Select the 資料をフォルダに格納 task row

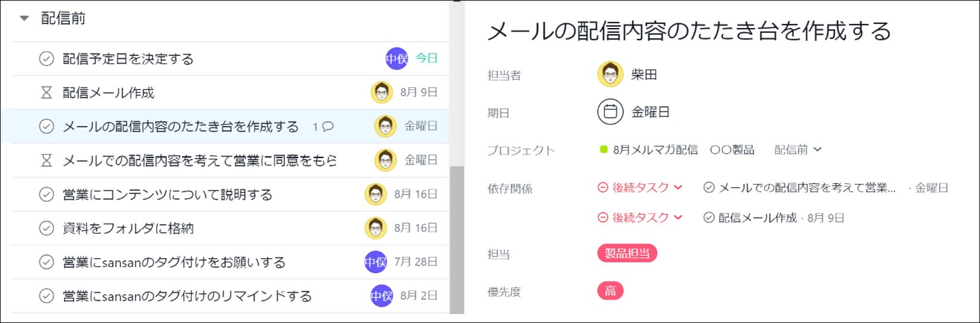230,228
